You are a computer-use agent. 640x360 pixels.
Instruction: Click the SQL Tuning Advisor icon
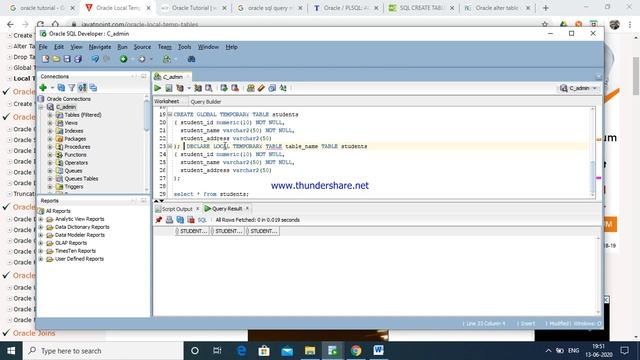tap(209, 88)
